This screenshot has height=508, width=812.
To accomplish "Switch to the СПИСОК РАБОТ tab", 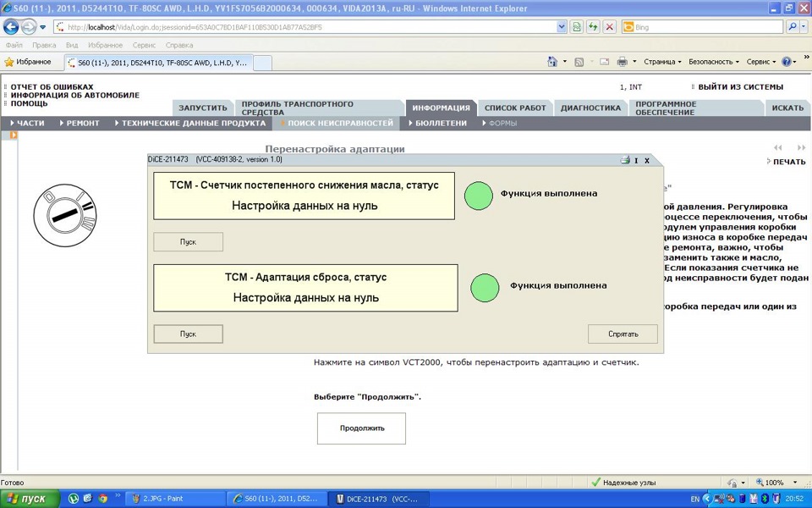I will (x=515, y=108).
